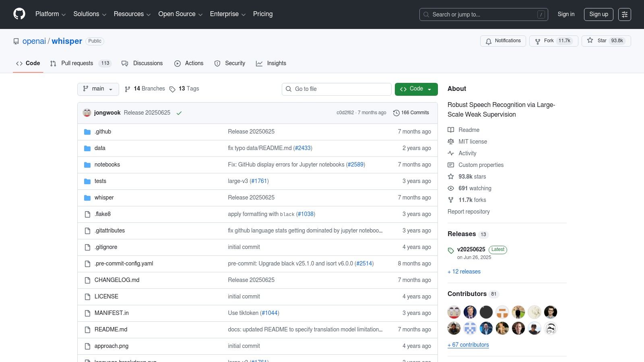Expand the green Code dropdown arrow
This screenshot has height=362, width=644.
point(430,89)
